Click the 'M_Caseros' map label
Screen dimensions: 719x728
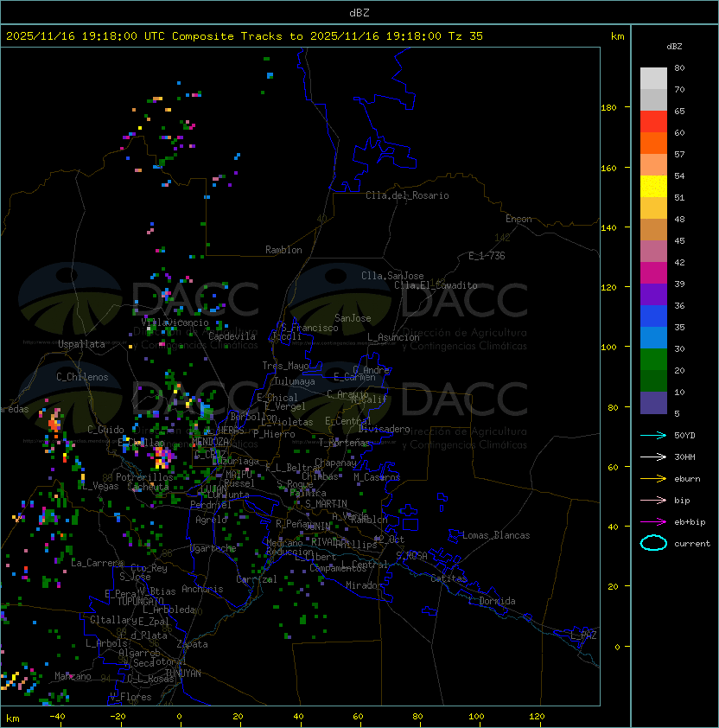pos(377,476)
